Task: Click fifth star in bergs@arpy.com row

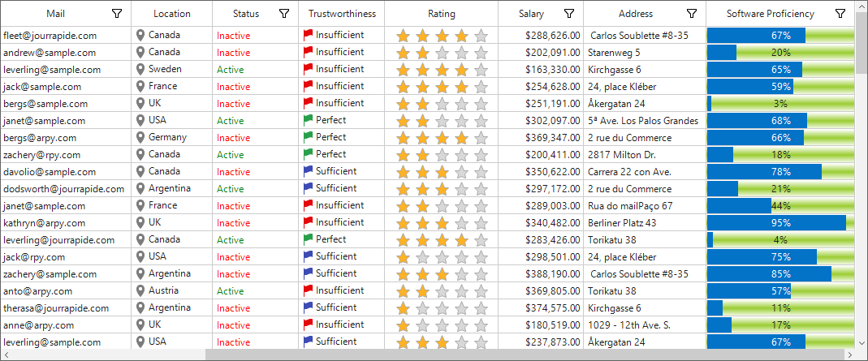Action: (x=481, y=139)
